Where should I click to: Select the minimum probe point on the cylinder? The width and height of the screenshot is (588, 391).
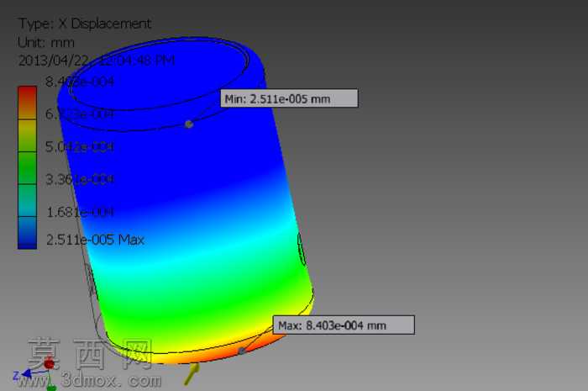pos(189,124)
